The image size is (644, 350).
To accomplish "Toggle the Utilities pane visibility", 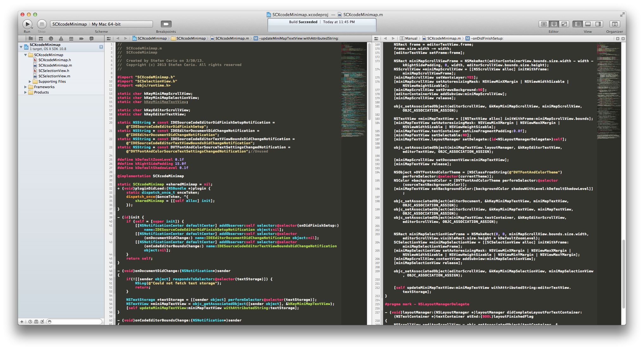I will [x=598, y=24].
